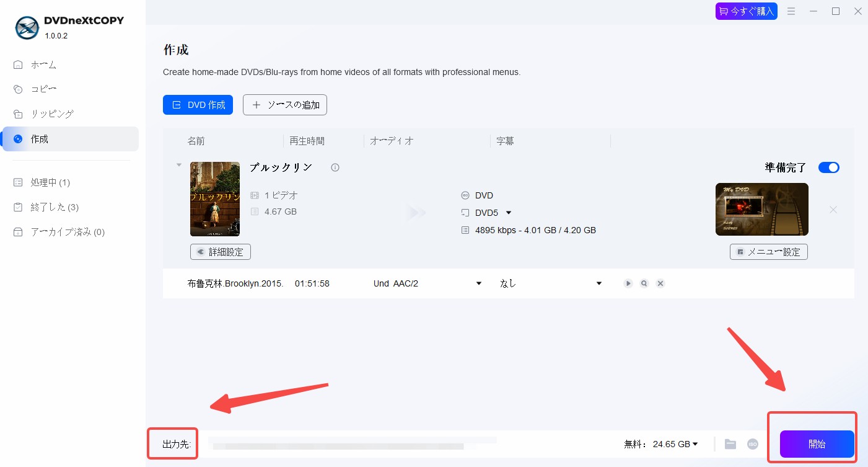Remove the video with the row X icon
The height and width of the screenshot is (467, 868).
(x=660, y=283)
